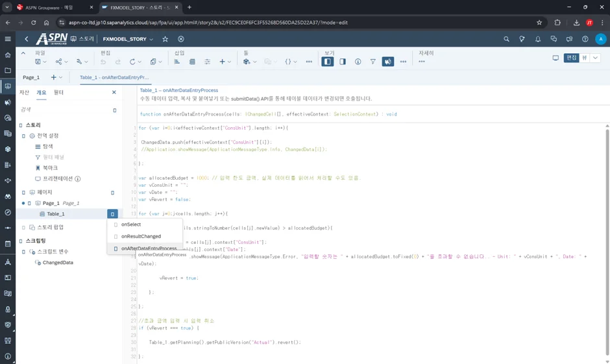The width and height of the screenshot is (610, 364).
Task: Click the 검색 search field in outline
Action: coord(65,110)
